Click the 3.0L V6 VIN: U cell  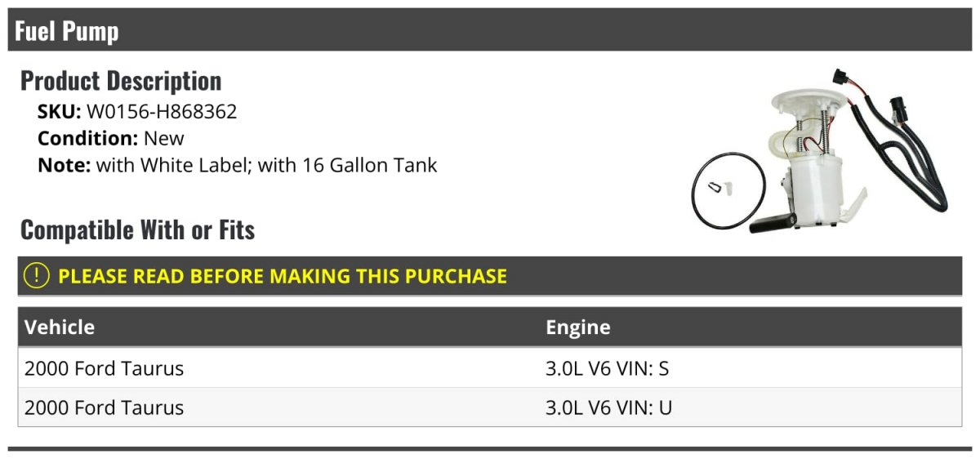608,408
